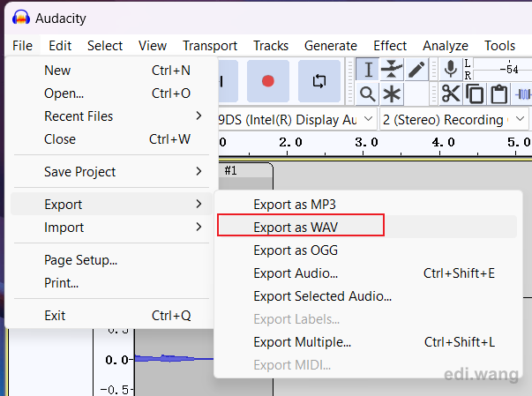This screenshot has width=532, height=396.
Task: Open the Analyze menu
Action: pos(446,46)
